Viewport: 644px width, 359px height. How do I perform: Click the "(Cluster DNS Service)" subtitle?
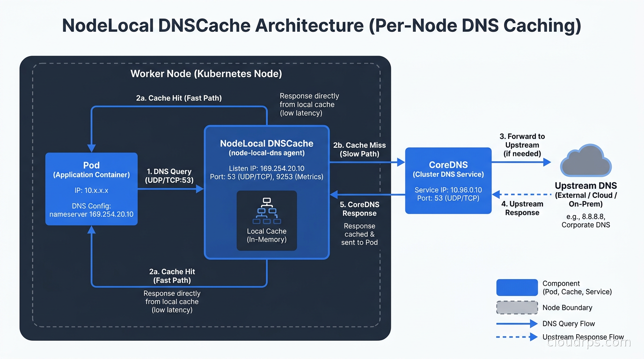448,174
